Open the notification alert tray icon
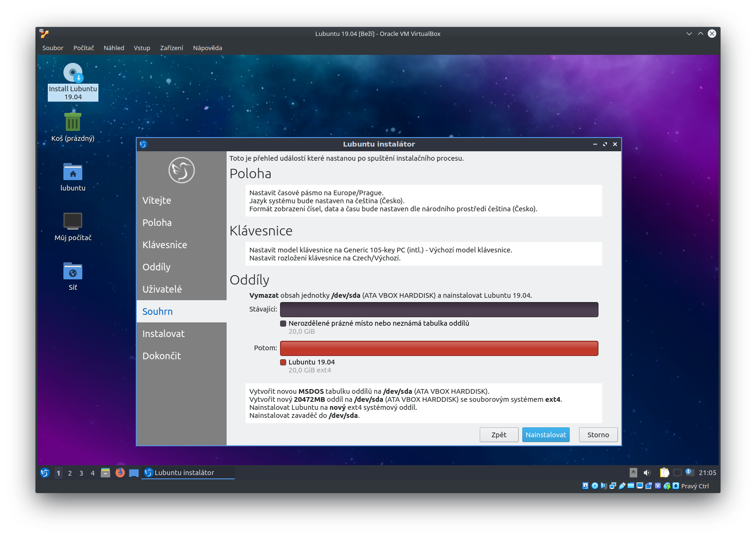Image resolution: width=756 pixels, height=537 pixels. (690, 473)
